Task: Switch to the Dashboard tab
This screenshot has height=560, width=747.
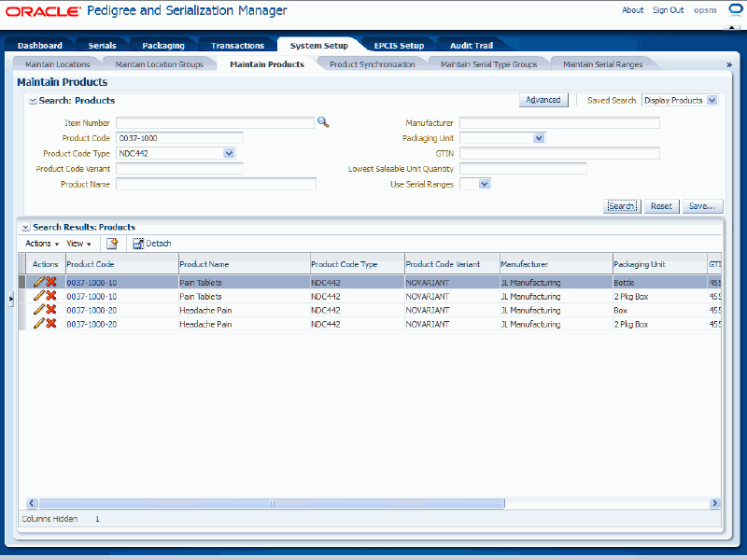Action: (x=40, y=45)
